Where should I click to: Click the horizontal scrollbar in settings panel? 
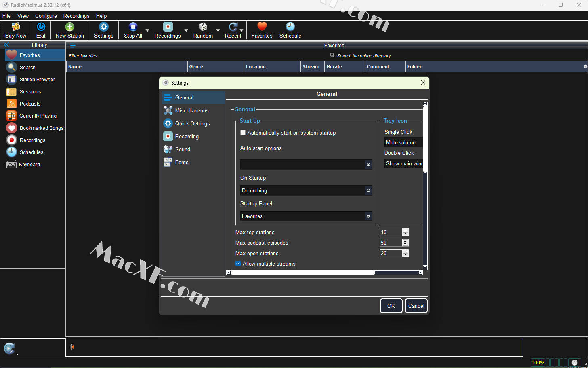click(x=303, y=273)
